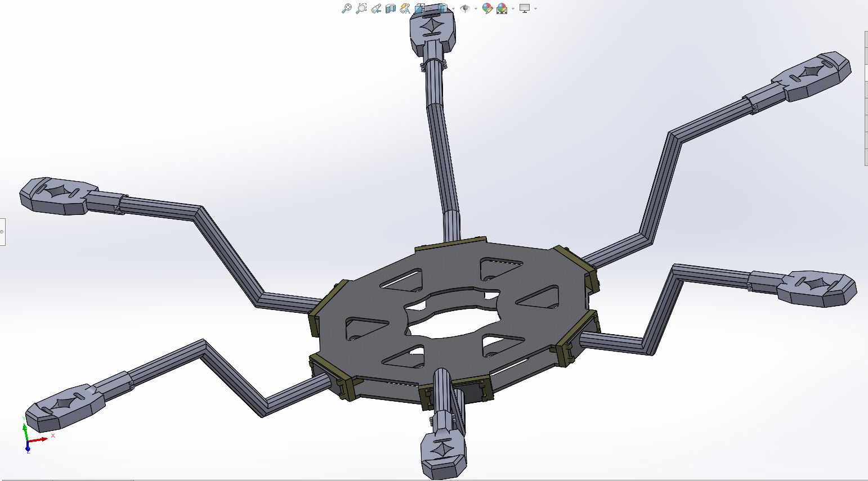The width and height of the screenshot is (868, 481).
Task: Click the blue Z axis of the triad
Action: click(28, 447)
